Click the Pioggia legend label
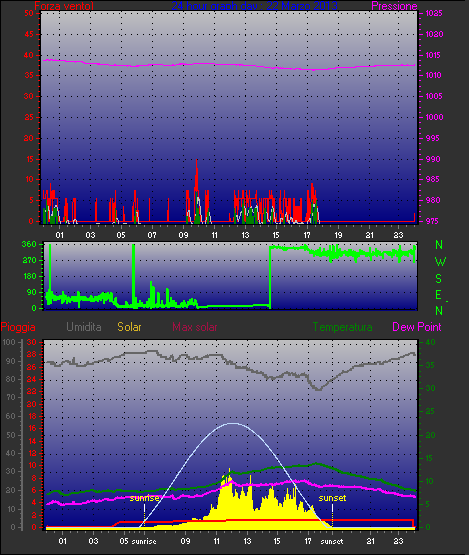469x555 pixels. coord(18,327)
